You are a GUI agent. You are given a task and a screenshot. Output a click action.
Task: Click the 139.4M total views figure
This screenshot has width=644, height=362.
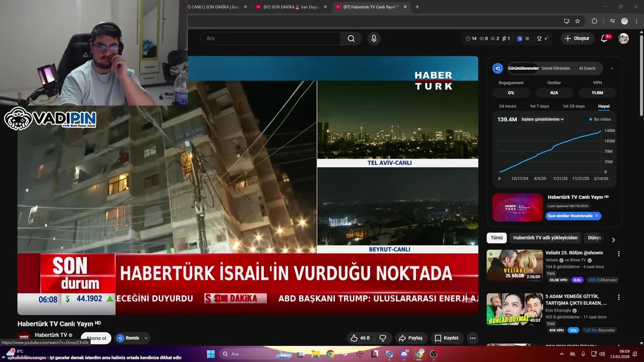(507, 119)
